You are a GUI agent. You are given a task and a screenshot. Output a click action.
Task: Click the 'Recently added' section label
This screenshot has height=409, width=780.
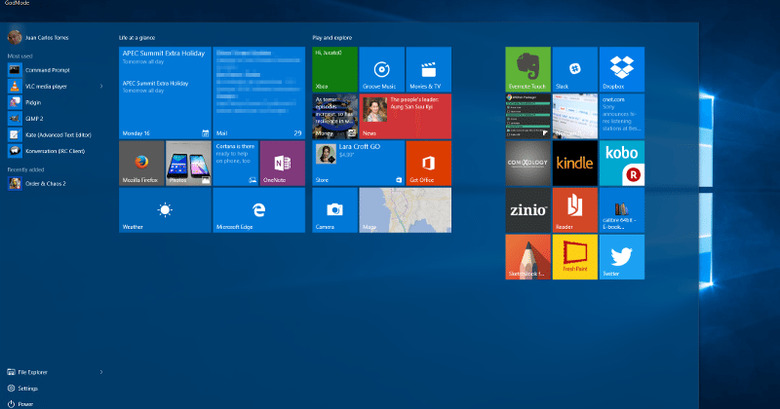click(26, 170)
